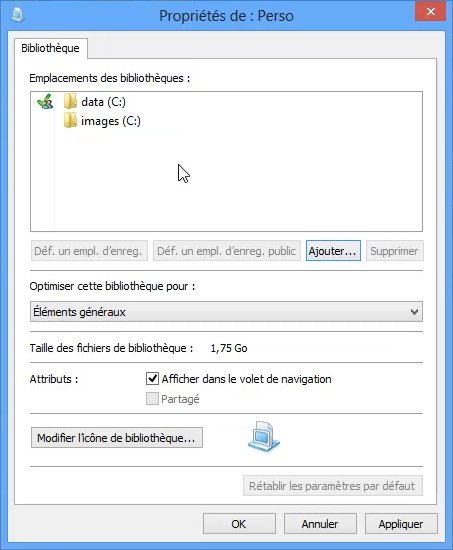Uncheck Afficher dans le volet de navigation

pos(152,378)
